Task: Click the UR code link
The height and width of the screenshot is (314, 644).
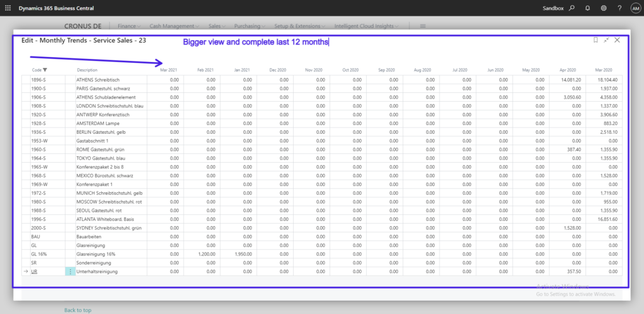Action: 36,271
